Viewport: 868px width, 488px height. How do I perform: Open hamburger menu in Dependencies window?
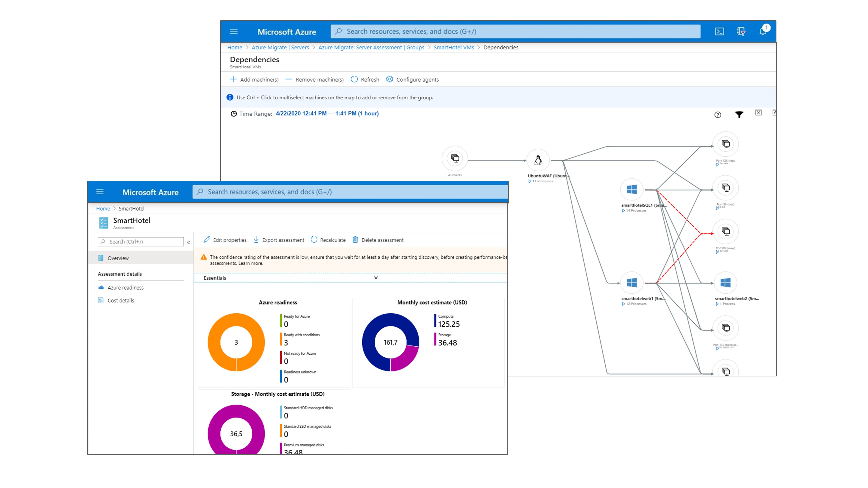(233, 31)
